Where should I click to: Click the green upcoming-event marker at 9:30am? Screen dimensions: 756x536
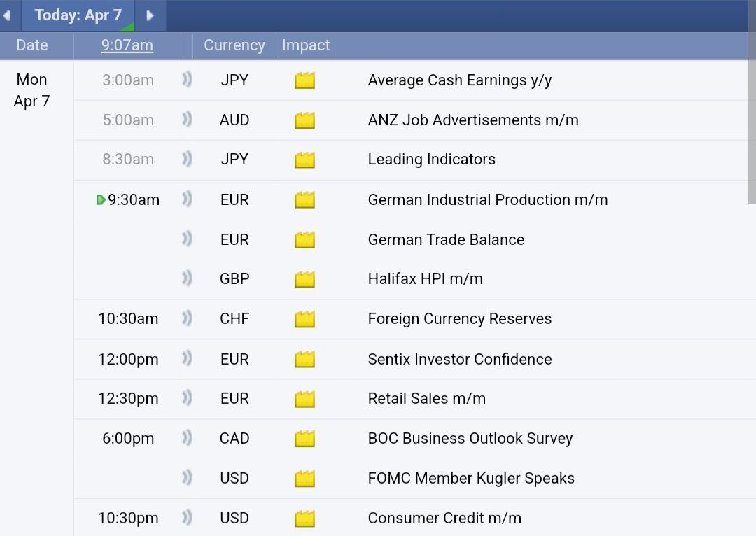100,199
